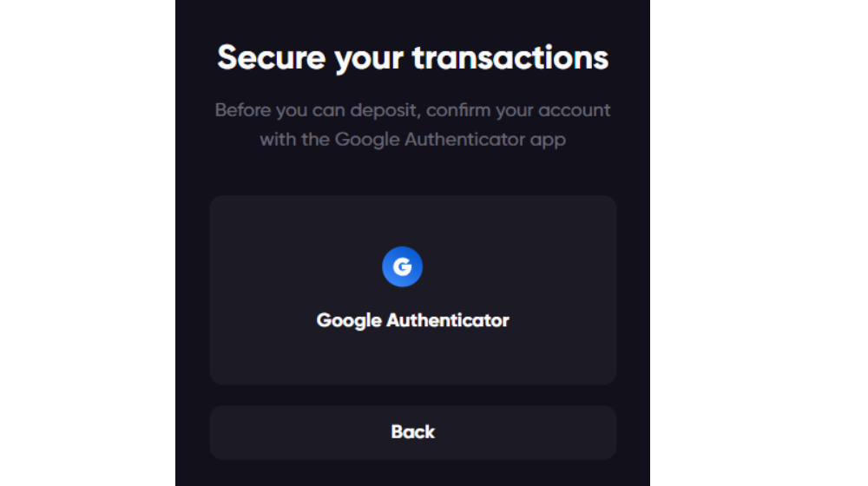Click the word "transactions" in the title
Image resolution: width=868 pixels, height=486 pixels.
510,57
